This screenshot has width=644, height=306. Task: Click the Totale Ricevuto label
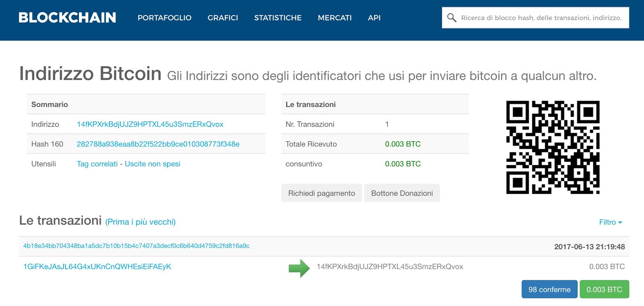pyautogui.click(x=311, y=144)
